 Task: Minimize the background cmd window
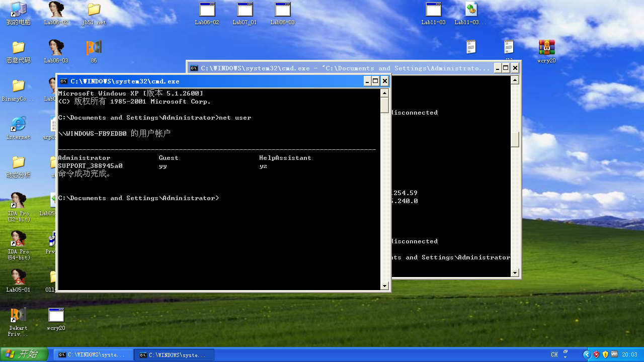[497, 68]
